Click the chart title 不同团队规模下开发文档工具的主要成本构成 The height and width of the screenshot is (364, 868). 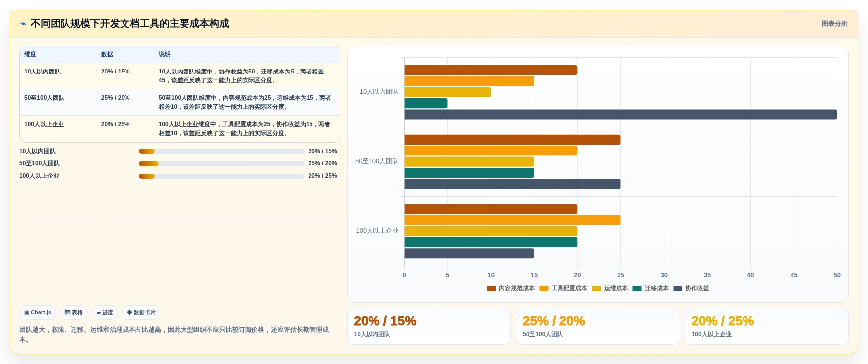click(x=129, y=24)
